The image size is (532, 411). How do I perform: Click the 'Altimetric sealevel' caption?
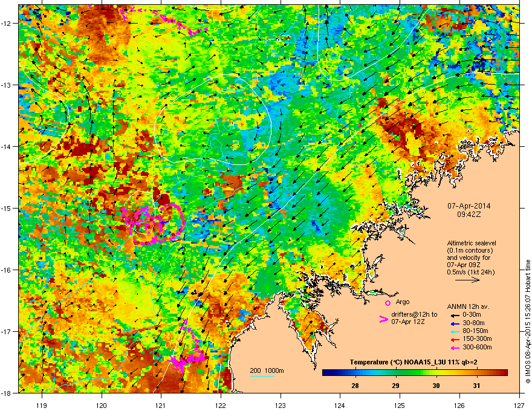tap(472, 243)
